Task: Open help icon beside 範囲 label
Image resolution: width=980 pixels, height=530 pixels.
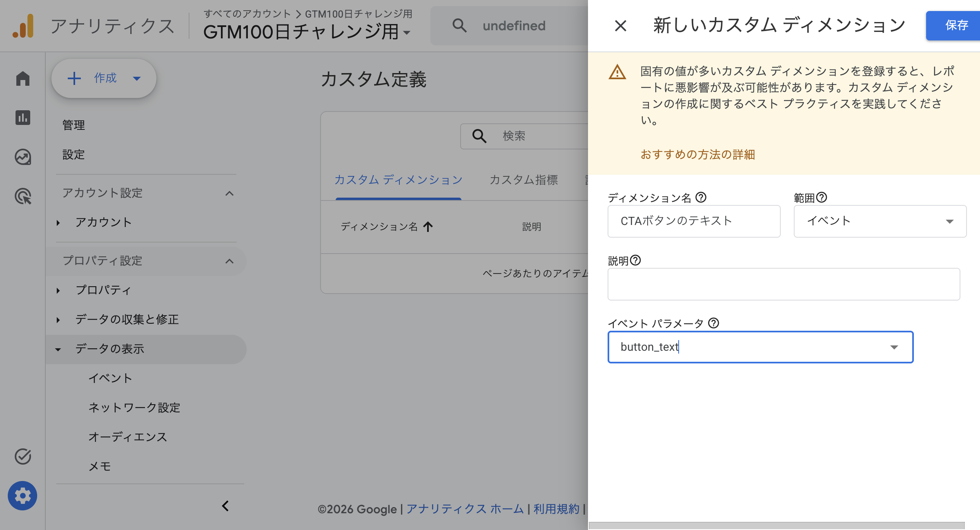Action: [822, 197]
